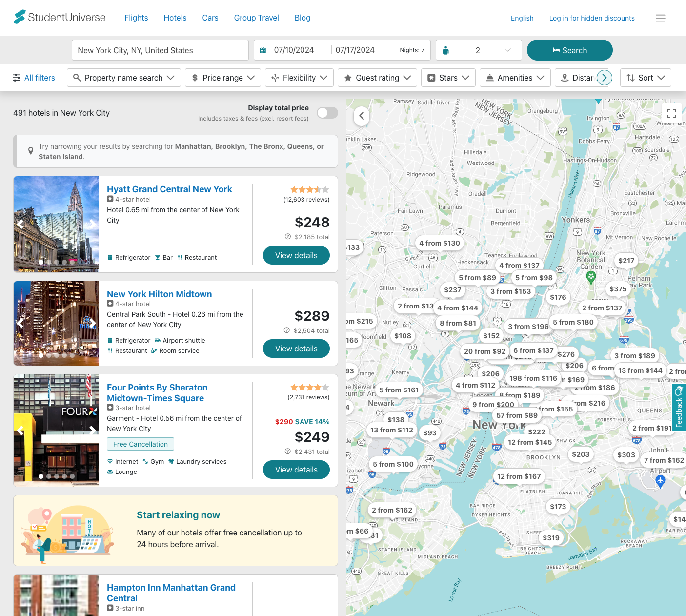
Task: Click the Search button
Action: point(570,50)
